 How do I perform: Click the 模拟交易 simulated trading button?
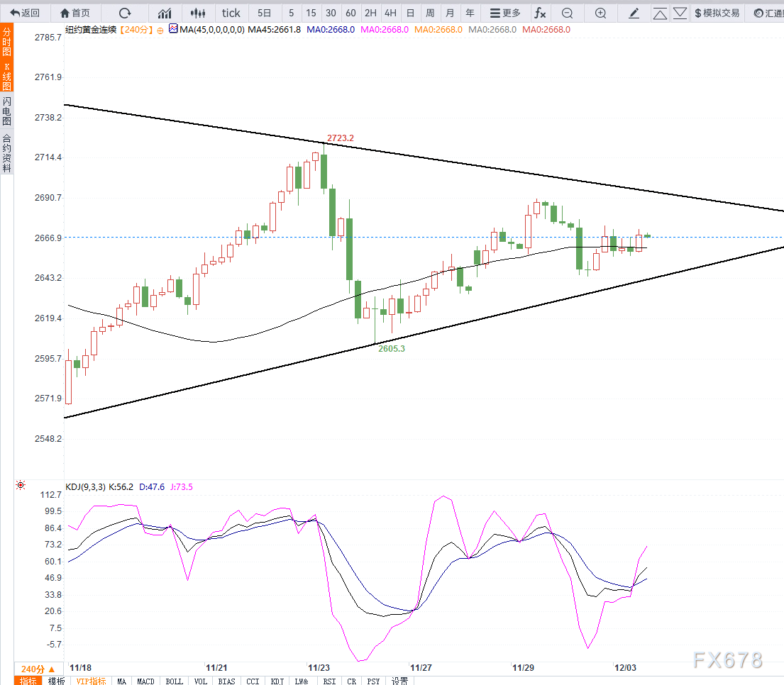717,13
